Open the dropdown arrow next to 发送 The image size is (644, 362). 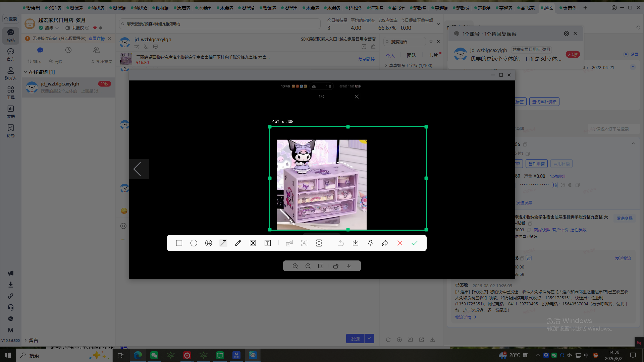coord(369,339)
